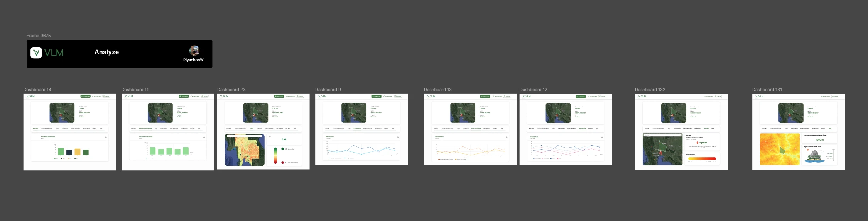Screen dimensions: 868x221
Task: Open the chart info icon in Dashboard 14
Action: pos(106,137)
